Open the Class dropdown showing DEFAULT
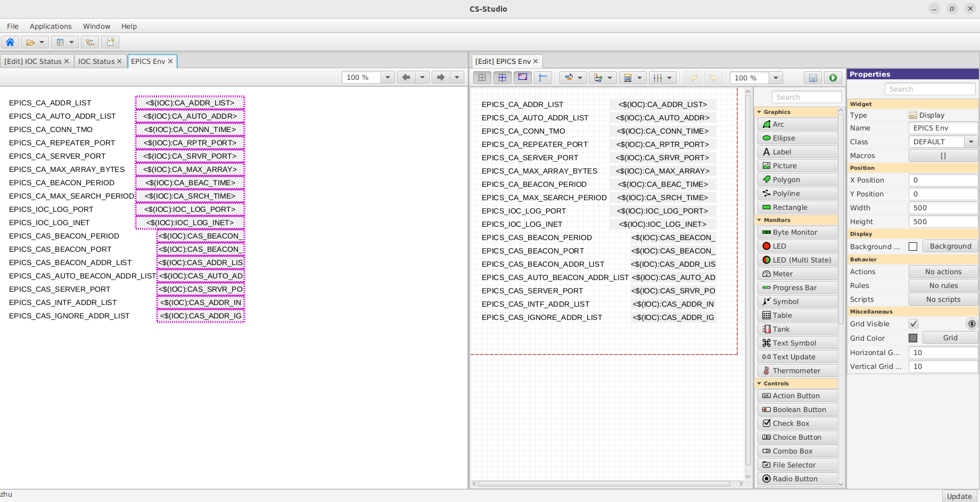Viewport: 980px width, 502px height. pos(971,141)
